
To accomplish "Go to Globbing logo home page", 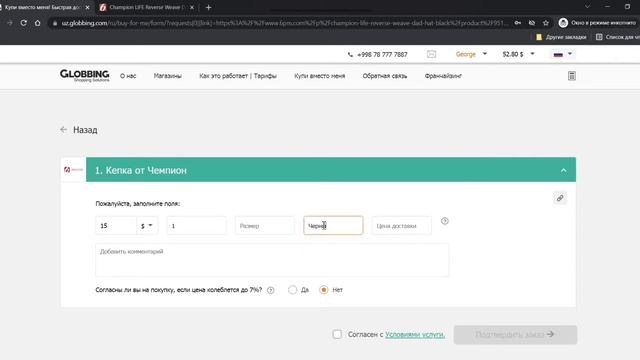I will coord(84,76).
